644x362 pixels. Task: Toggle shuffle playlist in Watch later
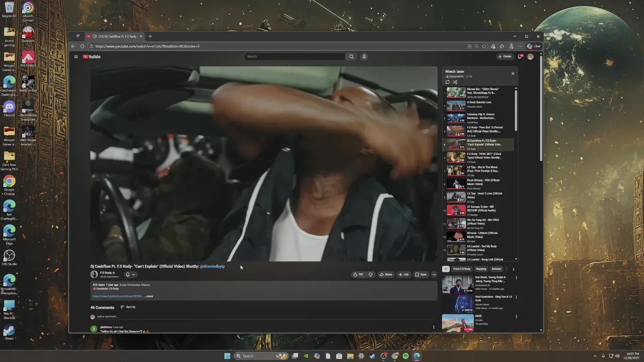[x=455, y=82]
